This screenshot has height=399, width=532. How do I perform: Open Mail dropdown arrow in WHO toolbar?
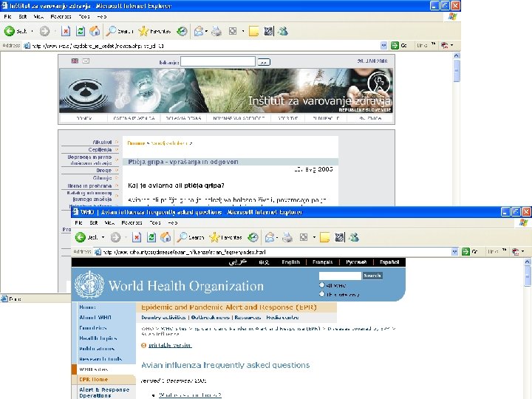277,237
